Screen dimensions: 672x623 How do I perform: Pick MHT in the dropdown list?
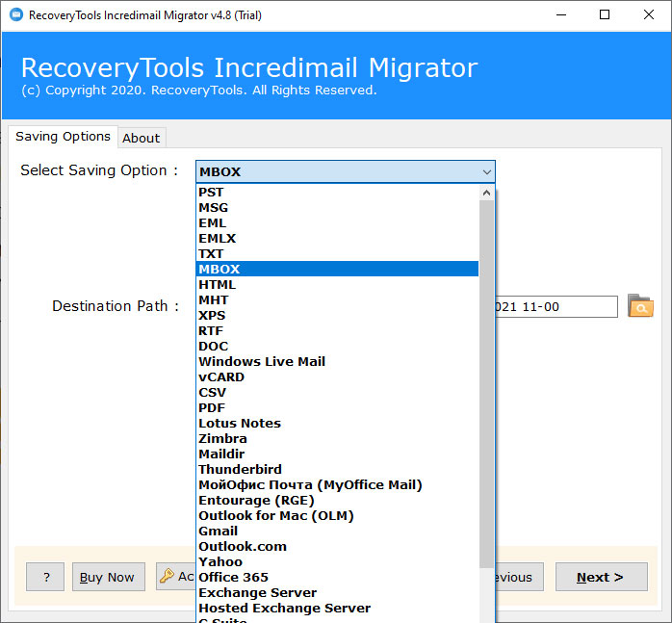click(337, 299)
